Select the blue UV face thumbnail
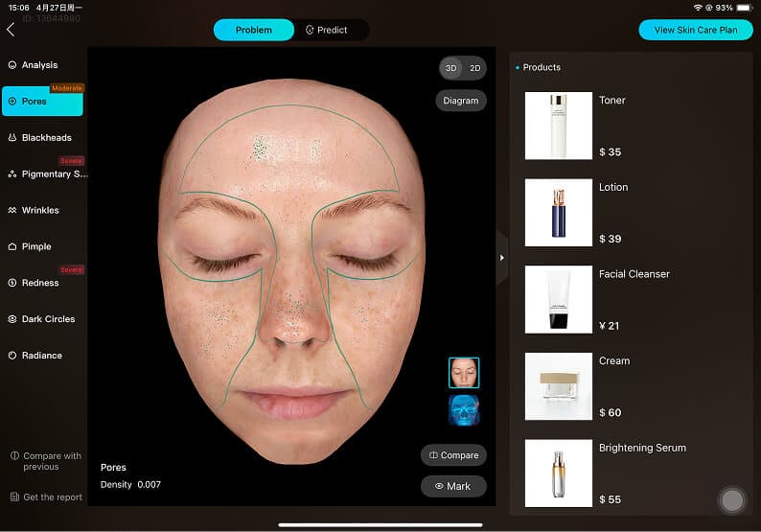Viewport: 761px width, 532px height. tap(464, 410)
